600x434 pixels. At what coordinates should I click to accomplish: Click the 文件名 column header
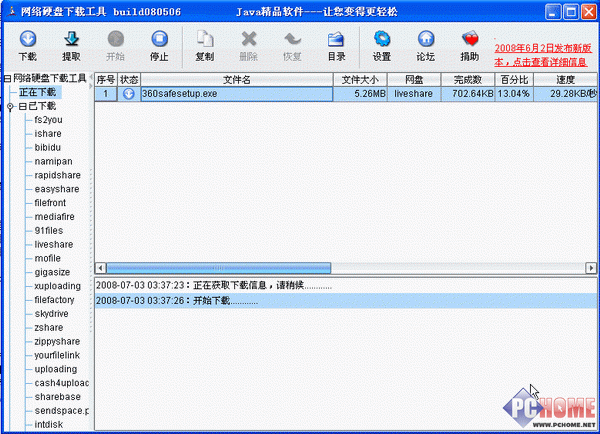[236, 79]
